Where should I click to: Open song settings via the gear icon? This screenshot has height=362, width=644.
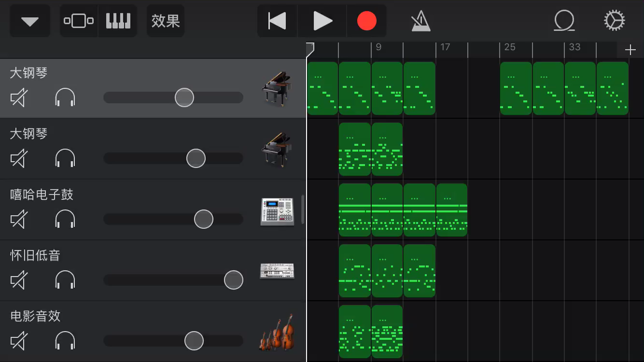pos(615,21)
